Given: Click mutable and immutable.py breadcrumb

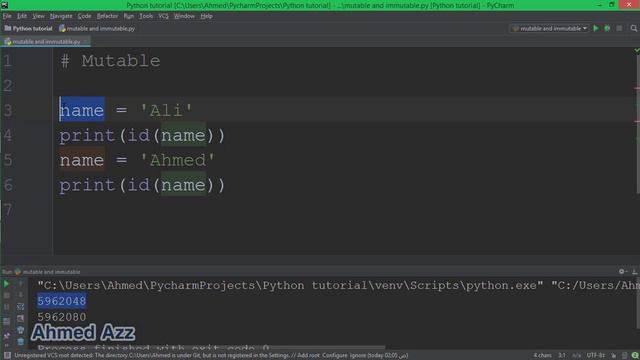Looking at the screenshot, I should click(97, 29).
